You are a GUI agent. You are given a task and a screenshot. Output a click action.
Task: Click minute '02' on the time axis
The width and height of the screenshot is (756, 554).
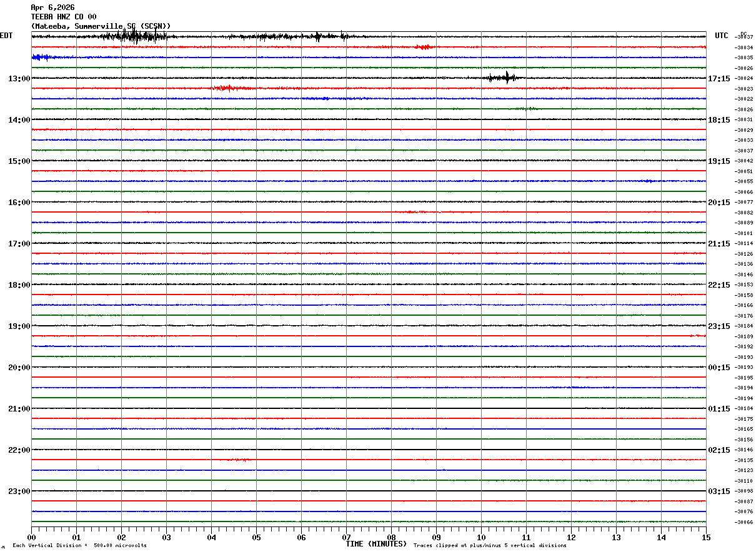(121, 537)
